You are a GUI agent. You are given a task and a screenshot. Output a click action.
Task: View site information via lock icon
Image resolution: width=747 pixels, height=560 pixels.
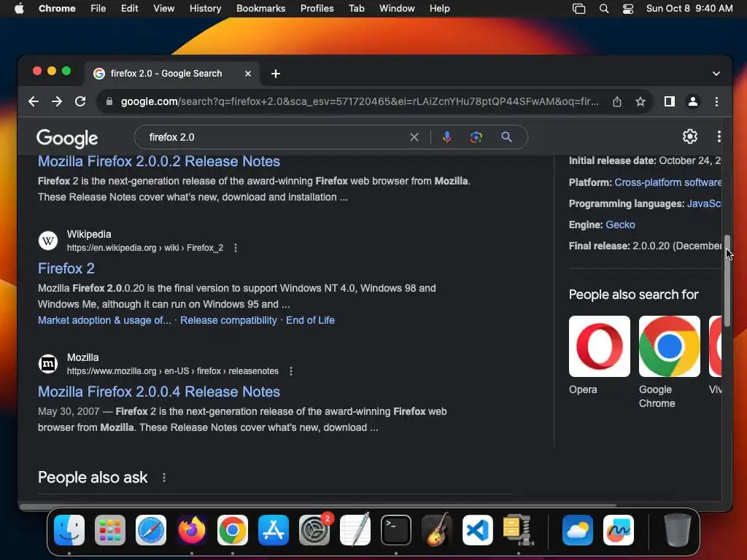[109, 101]
